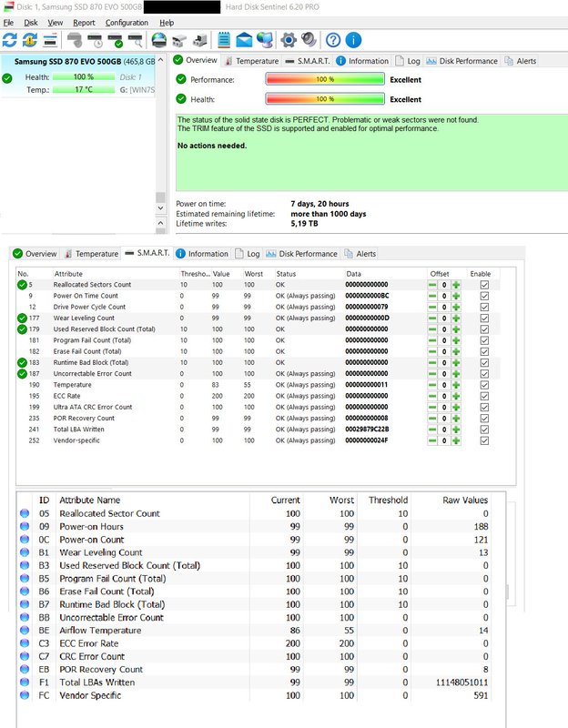Image resolution: width=568 pixels, height=728 pixels.
Task: Decrease offset for Uncorrectable Error Count
Action: [432, 374]
